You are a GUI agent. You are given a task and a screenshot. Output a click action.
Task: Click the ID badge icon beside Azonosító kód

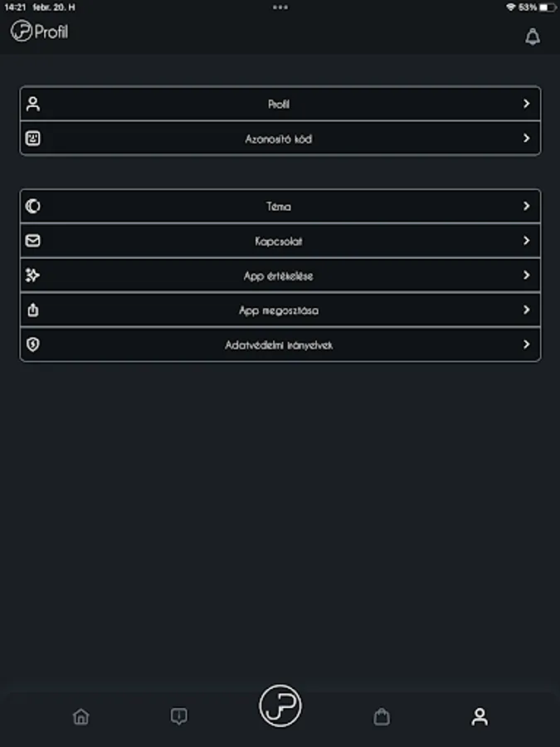[32, 138]
